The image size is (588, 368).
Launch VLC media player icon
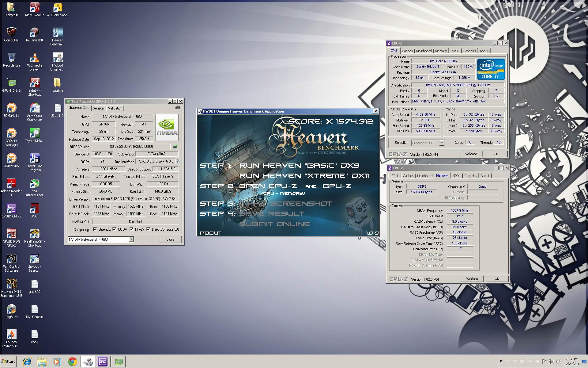tap(34, 62)
